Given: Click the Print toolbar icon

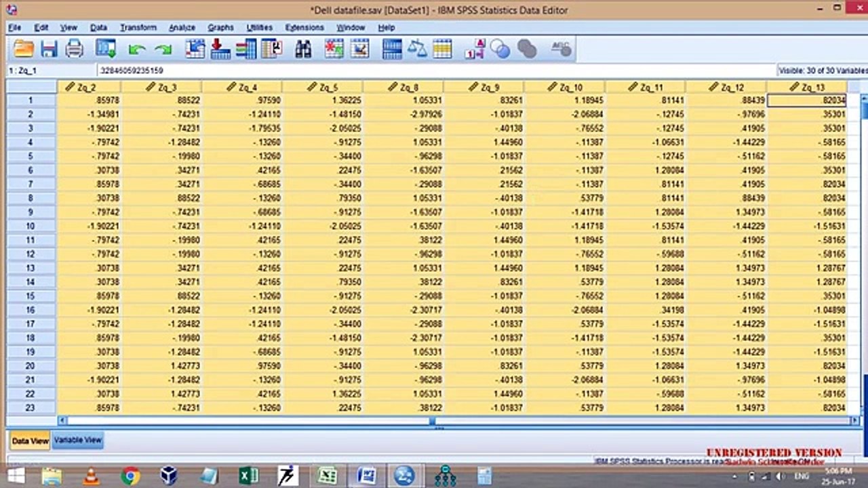Looking at the screenshot, I should pos(74,49).
